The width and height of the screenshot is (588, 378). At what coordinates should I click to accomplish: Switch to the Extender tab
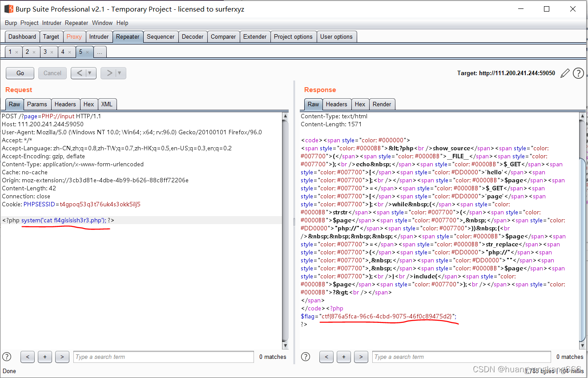[255, 37]
